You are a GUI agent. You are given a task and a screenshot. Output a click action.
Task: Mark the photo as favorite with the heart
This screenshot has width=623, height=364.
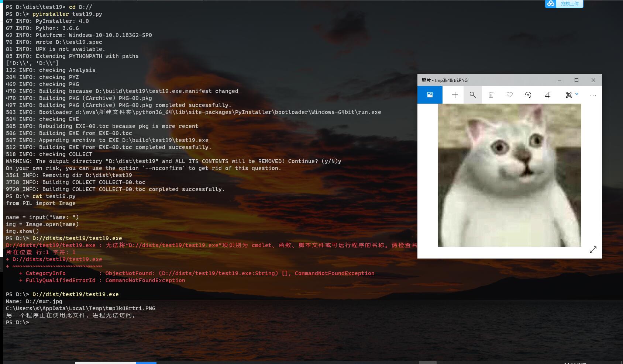(510, 95)
